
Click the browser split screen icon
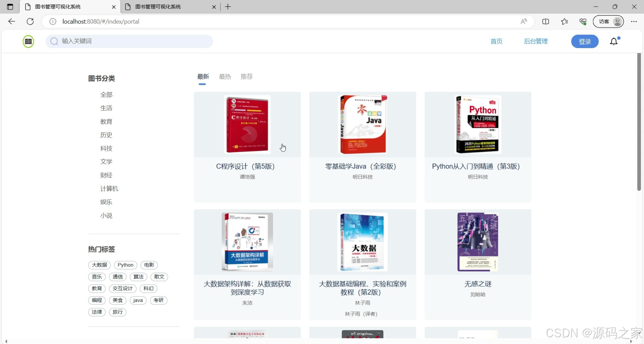[x=546, y=21]
